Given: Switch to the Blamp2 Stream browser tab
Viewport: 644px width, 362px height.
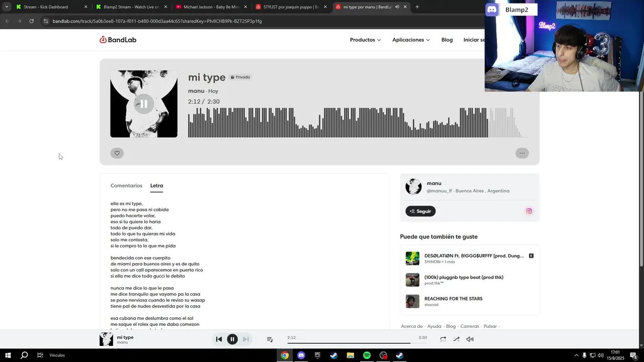Looking at the screenshot, I should click(x=131, y=7).
